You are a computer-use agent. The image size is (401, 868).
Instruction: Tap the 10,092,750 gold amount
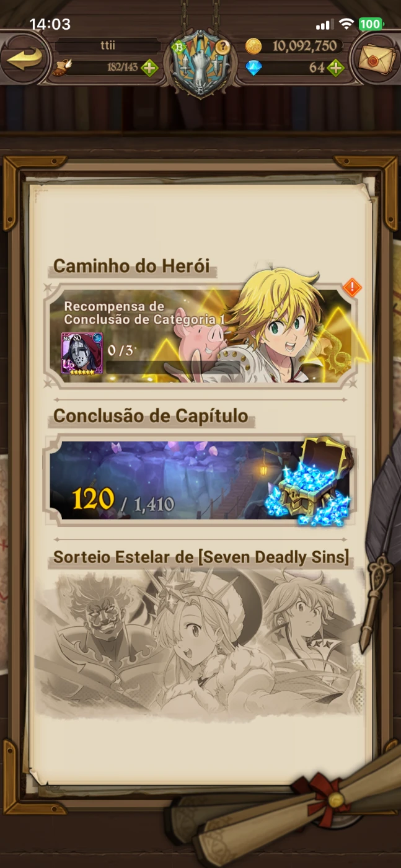click(304, 46)
